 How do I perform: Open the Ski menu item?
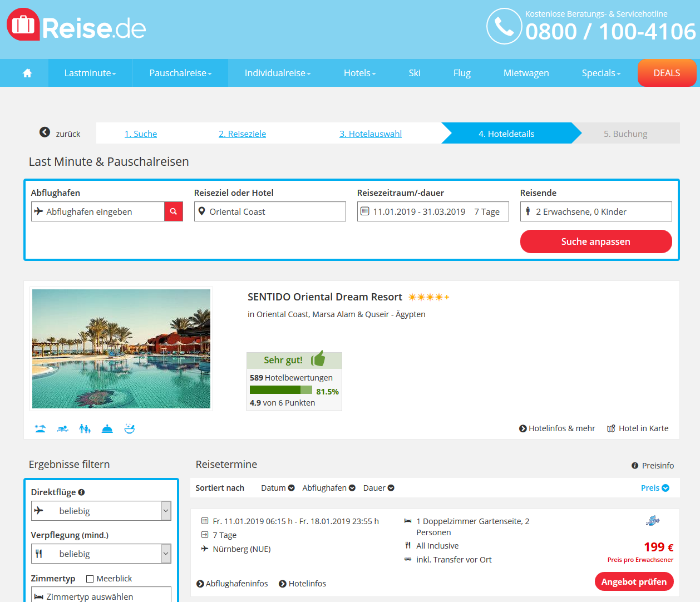(x=415, y=73)
